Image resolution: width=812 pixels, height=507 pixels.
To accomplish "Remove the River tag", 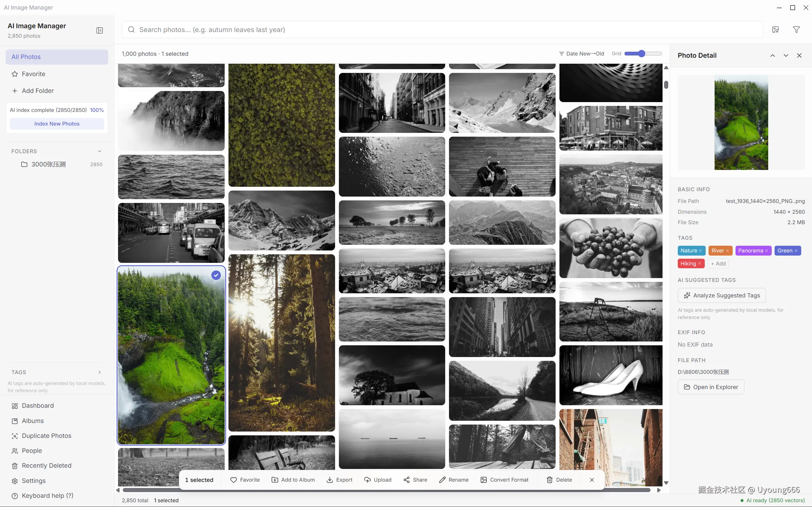I will [727, 251].
